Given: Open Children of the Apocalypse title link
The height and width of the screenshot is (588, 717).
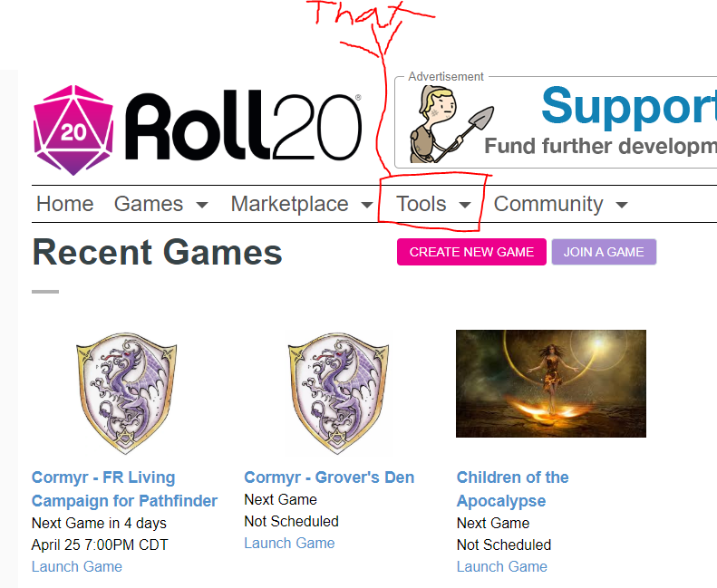Looking at the screenshot, I should point(513,489).
